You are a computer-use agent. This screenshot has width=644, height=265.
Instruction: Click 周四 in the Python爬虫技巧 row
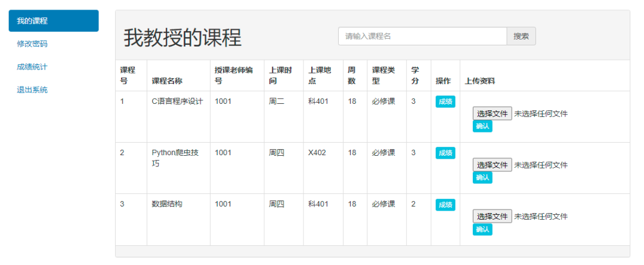click(x=277, y=153)
